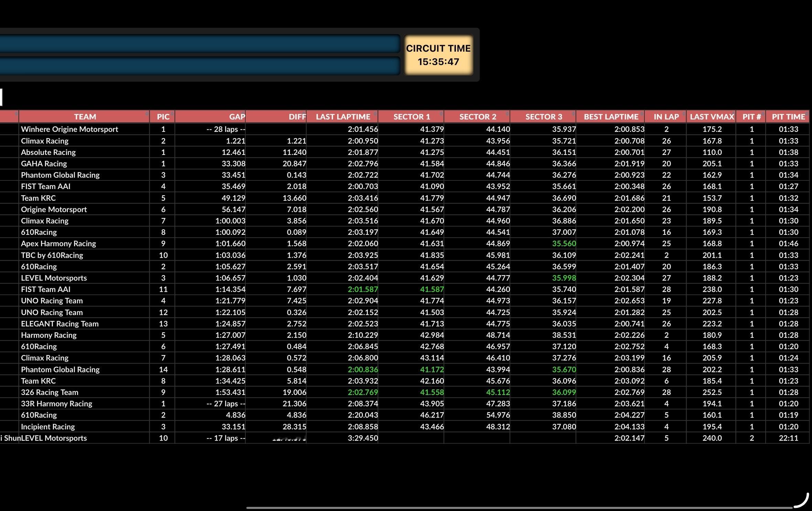Click the lower blue status bar
This screenshot has height=511, width=812.
click(200, 66)
